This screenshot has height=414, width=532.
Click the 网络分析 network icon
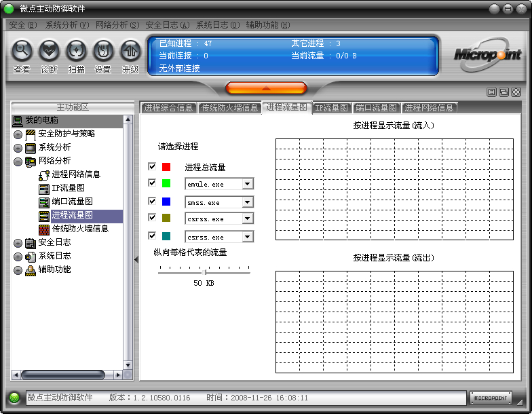coord(31,162)
